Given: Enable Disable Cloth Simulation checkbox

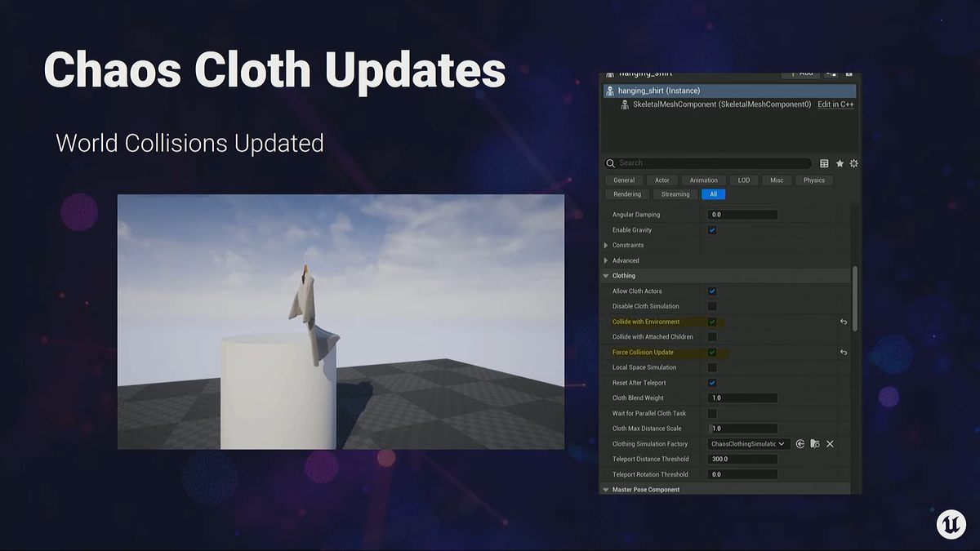Looking at the screenshot, I should pos(712,306).
